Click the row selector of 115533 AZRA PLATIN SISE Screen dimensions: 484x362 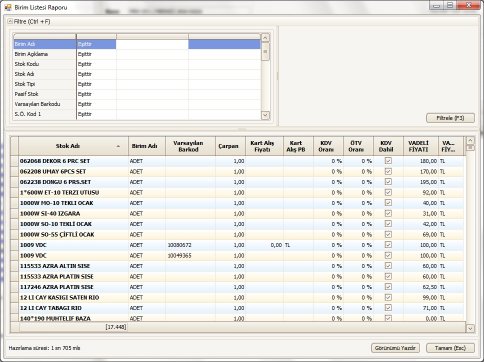(14, 276)
